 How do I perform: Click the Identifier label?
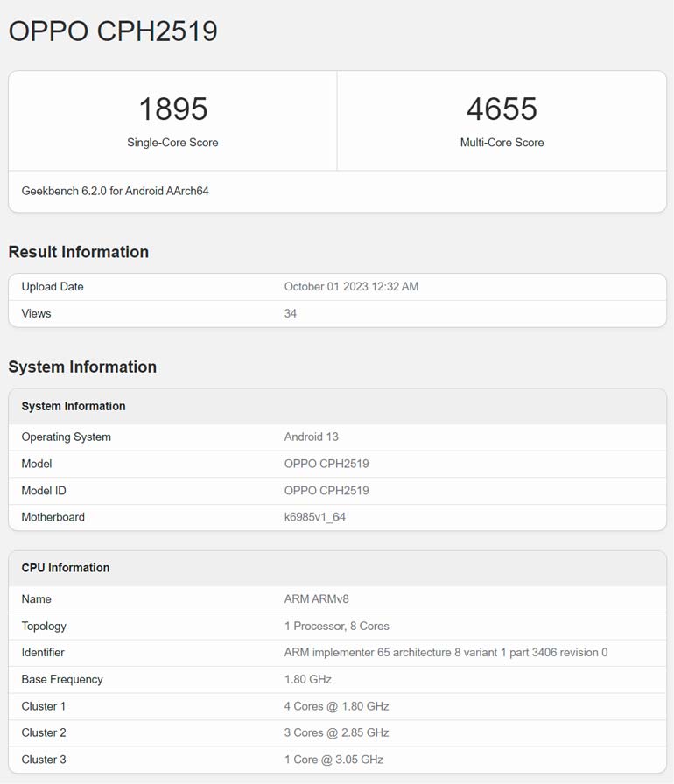point(43,653)
